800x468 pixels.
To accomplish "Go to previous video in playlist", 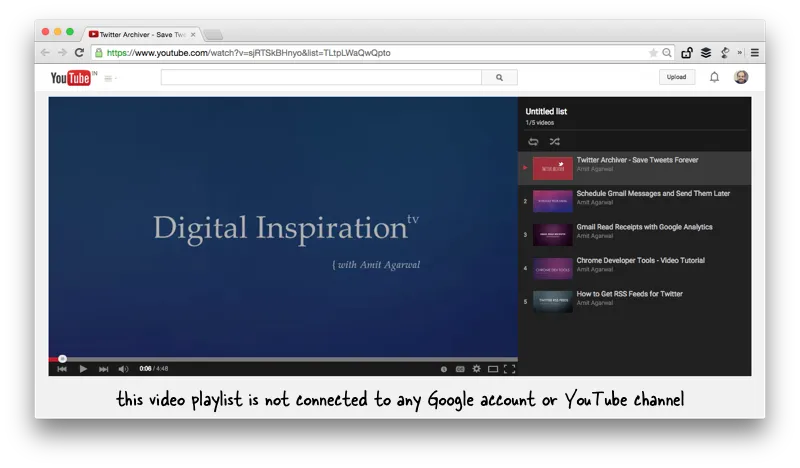I will point(62,369).
